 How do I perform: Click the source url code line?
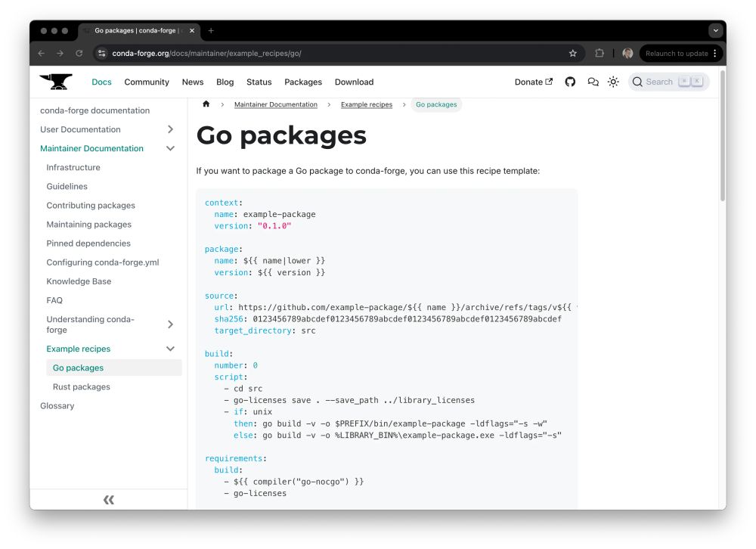coord(395,307)
